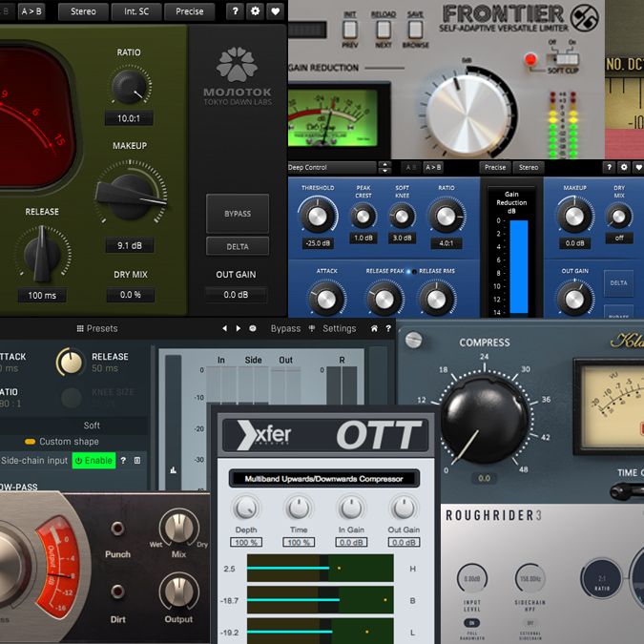Click the Molotok BYPASS button
Viewport: 644px width, 644px height.
point(238,214)
